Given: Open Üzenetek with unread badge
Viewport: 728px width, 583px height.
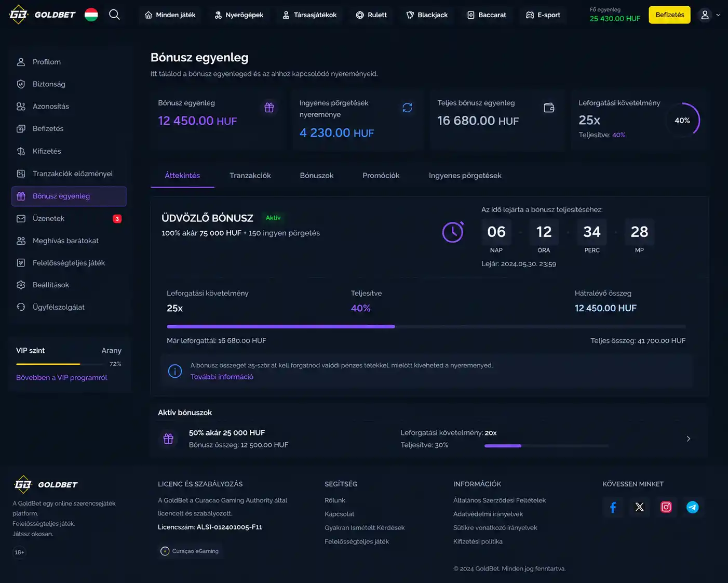Looking at the screenshot, I should 69,218.
